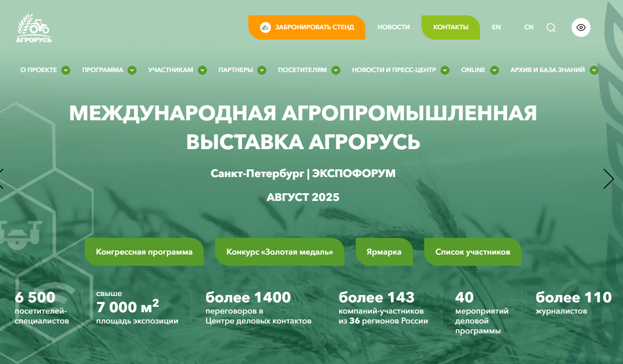
Task: Expand the Программа chevron
Action: coord(132,70)
